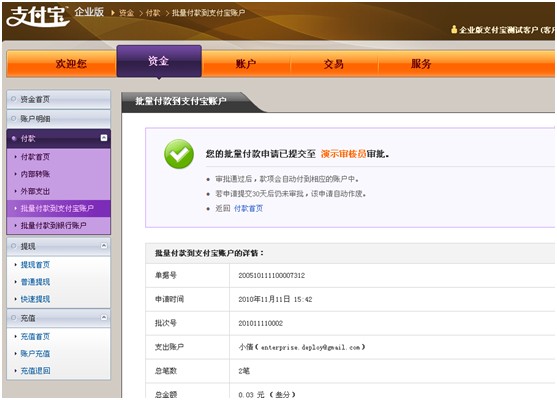557x400 pixels.
Task: Click the 单据号 value 200510111100007312
Action: pos(271,275)
